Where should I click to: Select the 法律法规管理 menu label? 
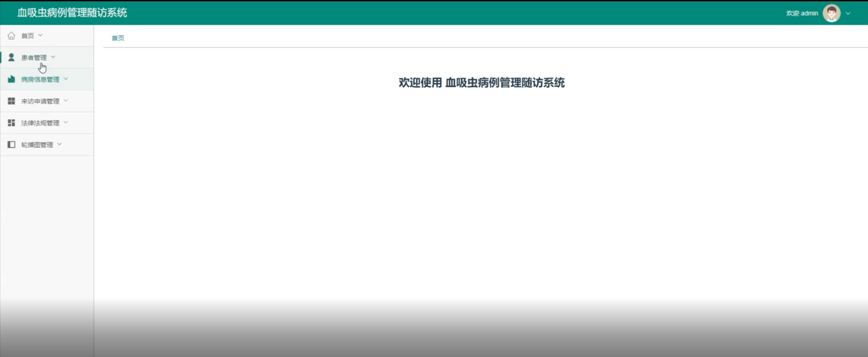click(x=40, y=123)
